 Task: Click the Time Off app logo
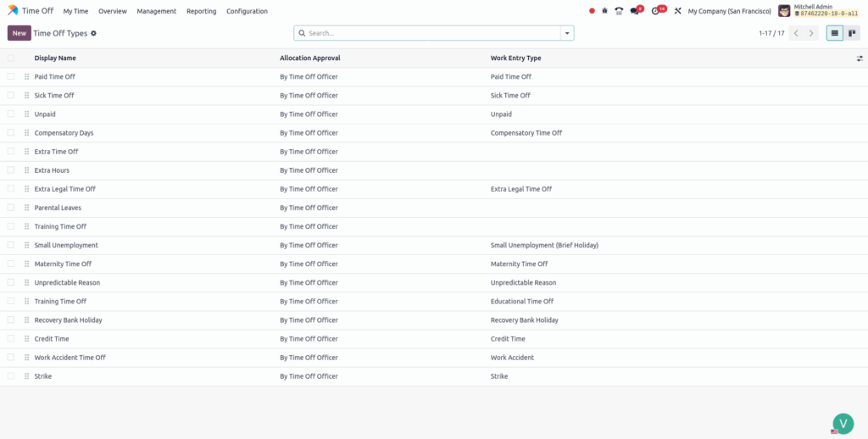pyautogui.click(x=13, y=11)
